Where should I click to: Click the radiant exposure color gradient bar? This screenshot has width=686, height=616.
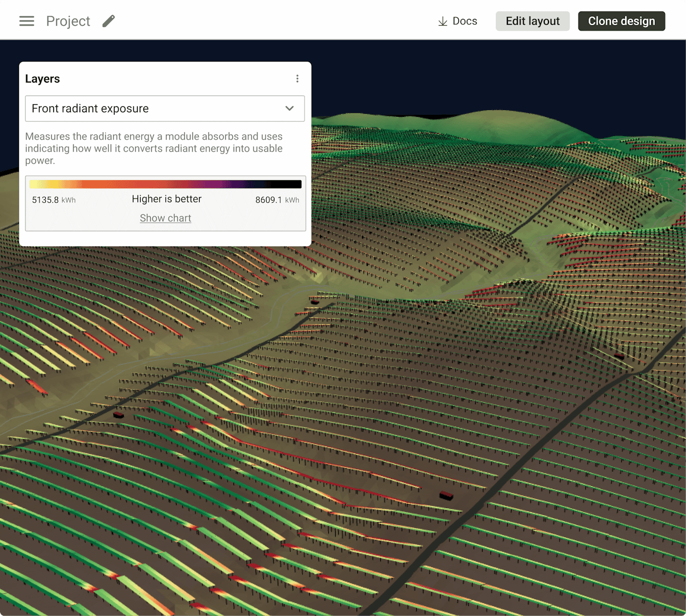165,184
